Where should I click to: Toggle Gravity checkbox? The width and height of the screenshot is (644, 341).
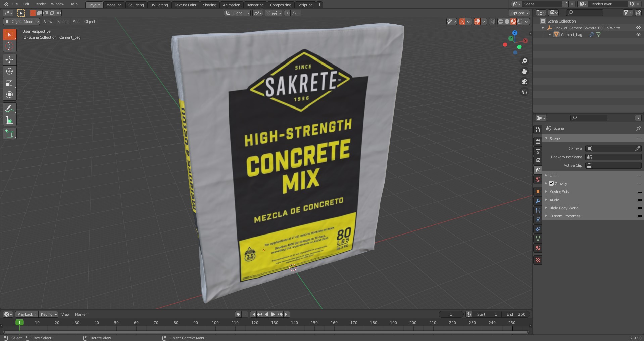[x=551, y=183]
